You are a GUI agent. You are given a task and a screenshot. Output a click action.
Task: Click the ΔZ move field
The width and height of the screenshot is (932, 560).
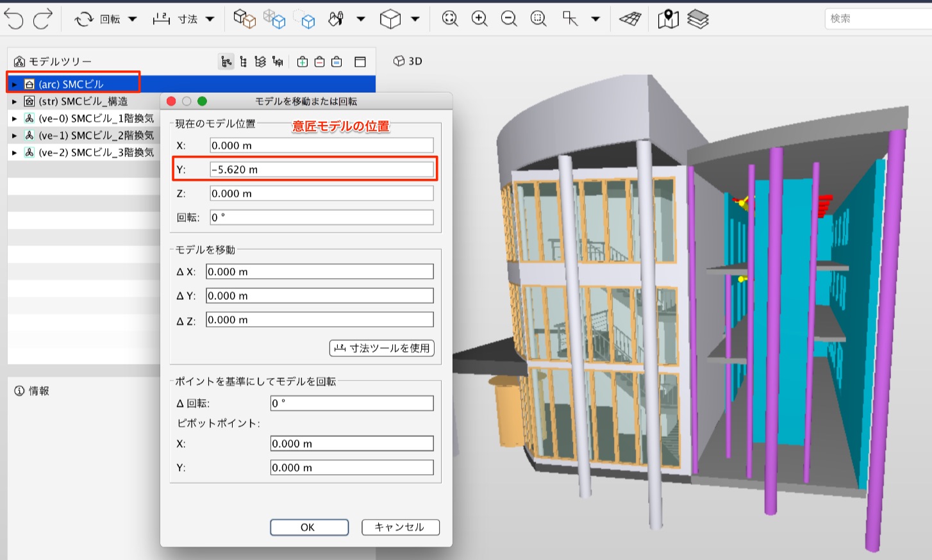(x=320, y=320)
